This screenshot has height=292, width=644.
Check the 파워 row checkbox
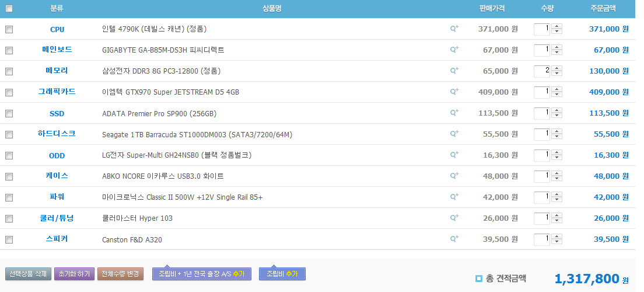click(9, 198)
